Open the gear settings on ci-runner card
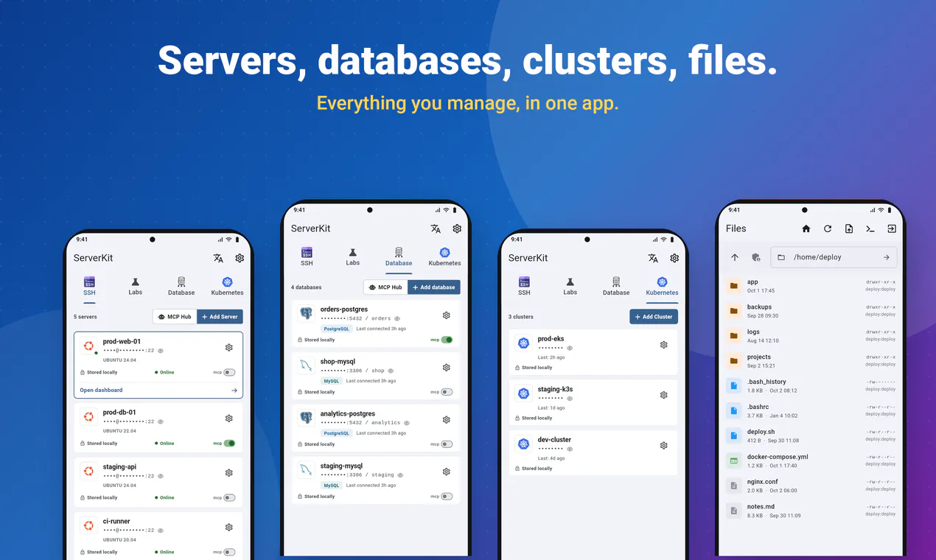This screenshot has height=560, width=936. [x=229, y=527]
